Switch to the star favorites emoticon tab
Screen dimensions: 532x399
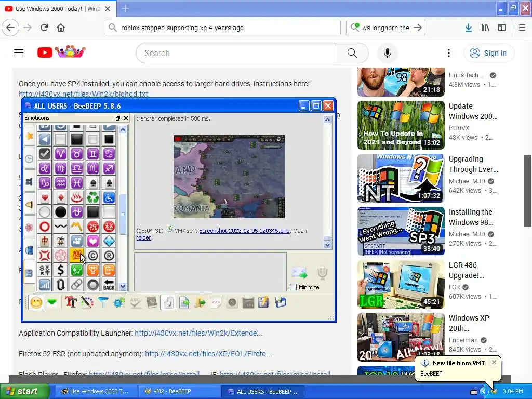pyautogui.click(x=30, y=136)
